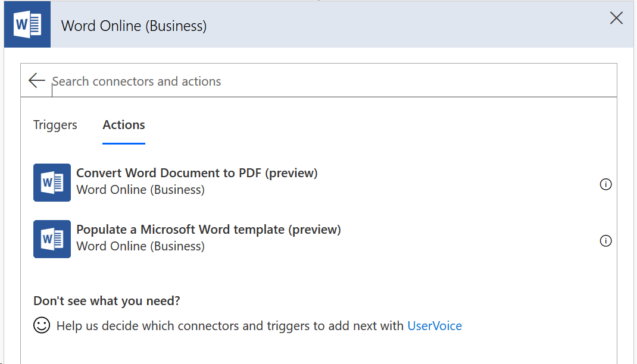Switch to the Actions tab
This screenshot has width=637, height=364.
[123, 125]
